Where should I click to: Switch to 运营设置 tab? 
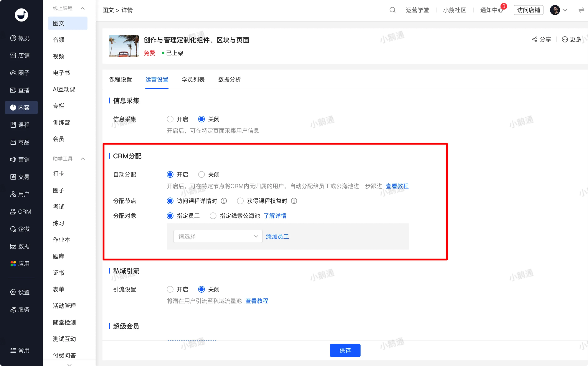157,80
